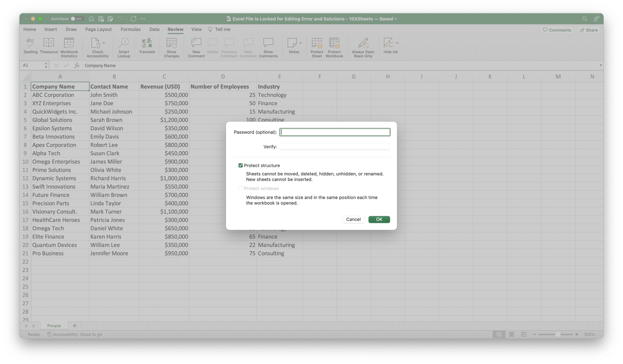Click the Search magnifier icon
Image resolution: width=623 pixels, height=364 pixels.
584,19
